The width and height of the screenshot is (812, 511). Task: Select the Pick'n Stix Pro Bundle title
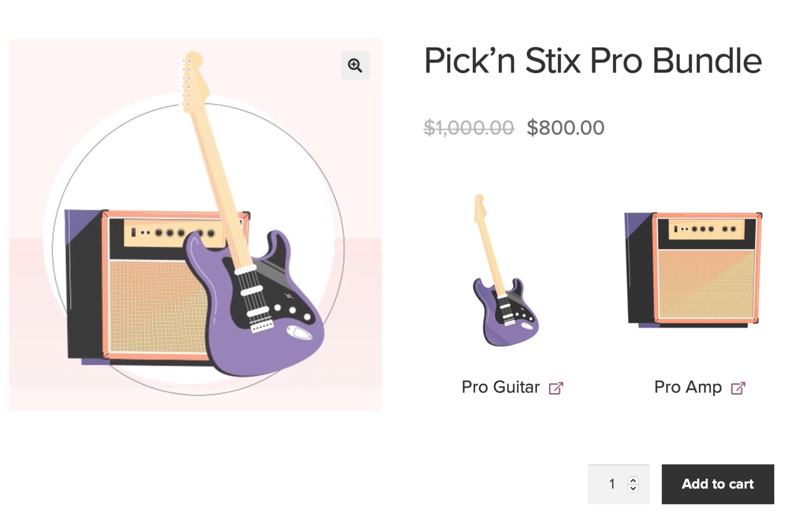tap(593, 61)
